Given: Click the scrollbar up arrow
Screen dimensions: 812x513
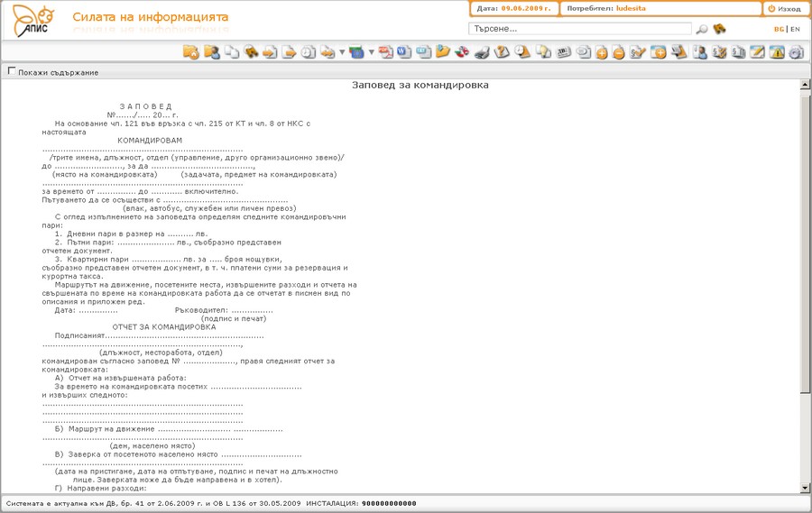Looking at the screenshot, I should (x=805, y=85).
